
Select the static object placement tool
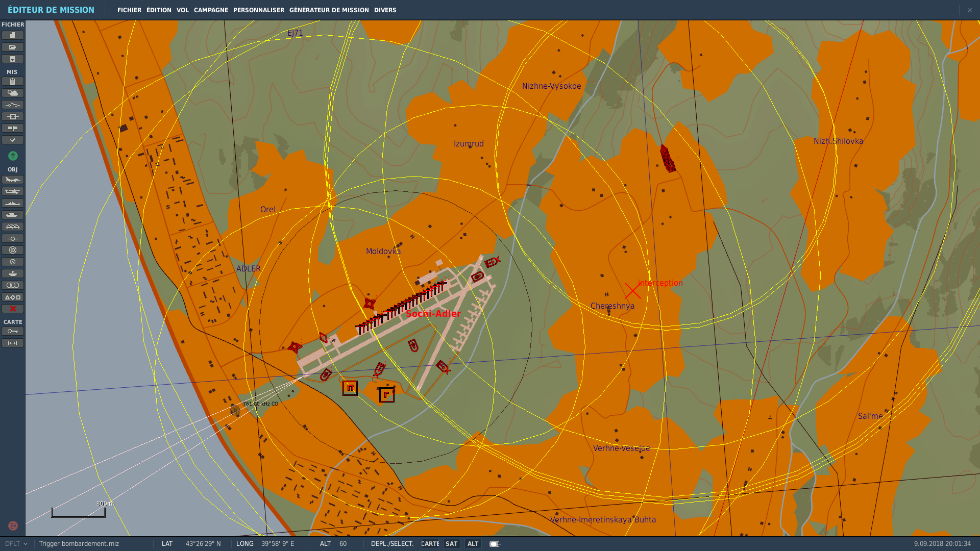point(13,227)
